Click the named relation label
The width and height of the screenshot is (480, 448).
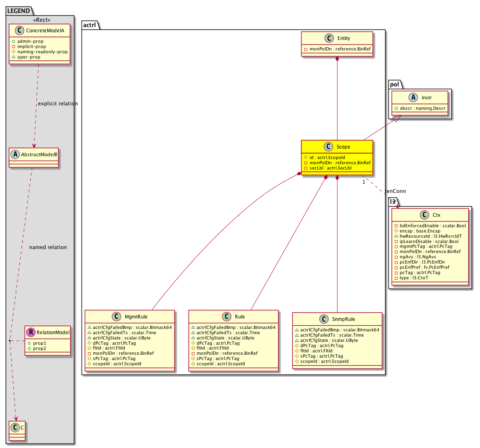pyautogui.click(x=48, y=247)
